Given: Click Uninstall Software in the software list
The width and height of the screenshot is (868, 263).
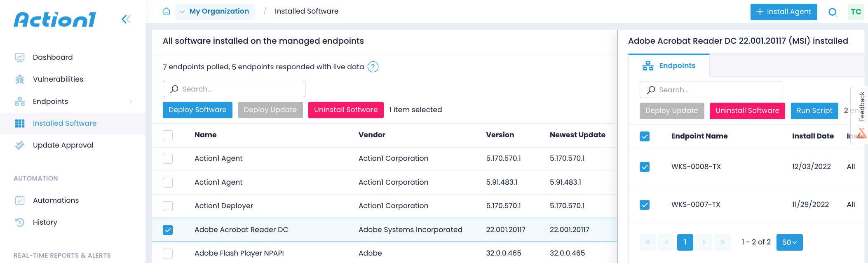Looking at the screenshot, I should point(346,110).
